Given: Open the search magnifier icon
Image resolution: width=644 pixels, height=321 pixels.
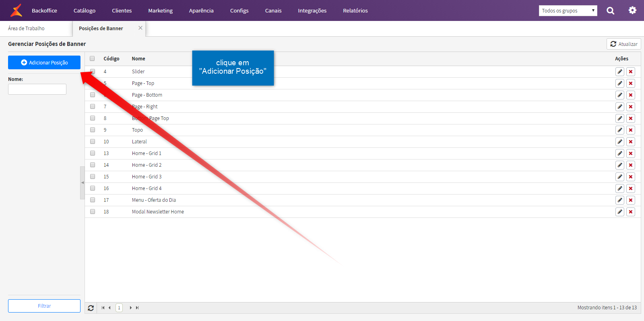Looking at the screenshot, I should coord(611,10).
